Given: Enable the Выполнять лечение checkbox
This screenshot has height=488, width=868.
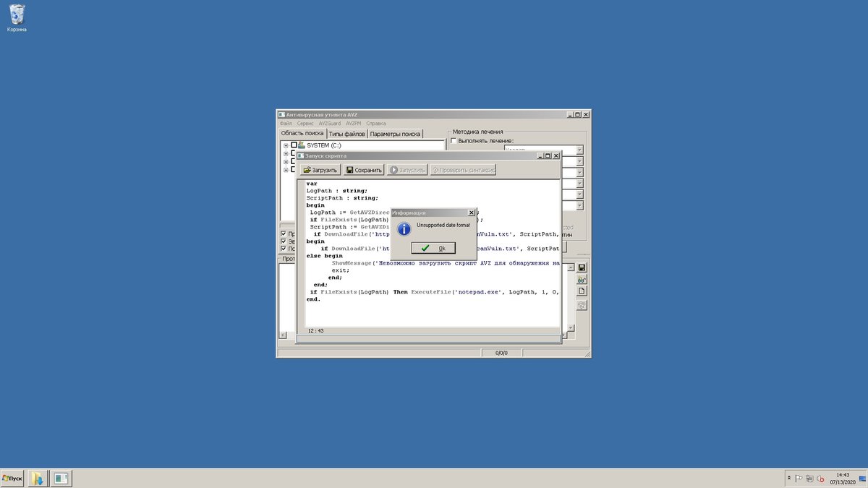Looking at the screenshot, I should [454, 141].
